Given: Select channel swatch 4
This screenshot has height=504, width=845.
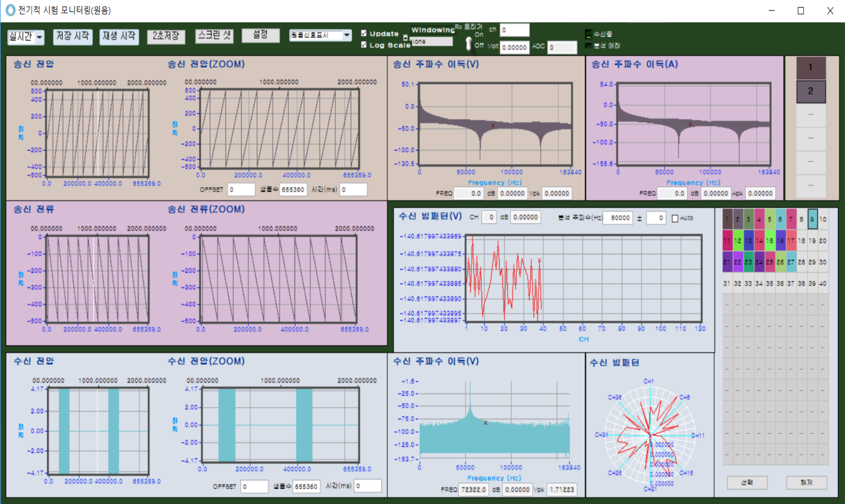Looking at the screenshot, I should click(759, 219).
